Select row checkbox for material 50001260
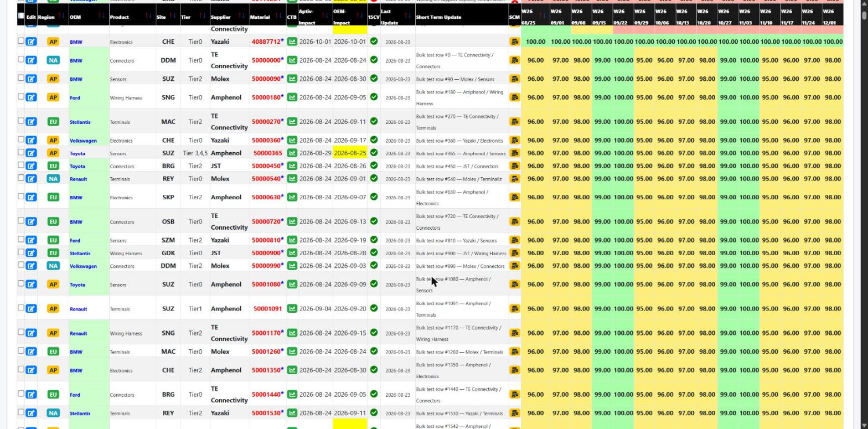The height and width of the screenshot is (429, 868). pos(21,351)
